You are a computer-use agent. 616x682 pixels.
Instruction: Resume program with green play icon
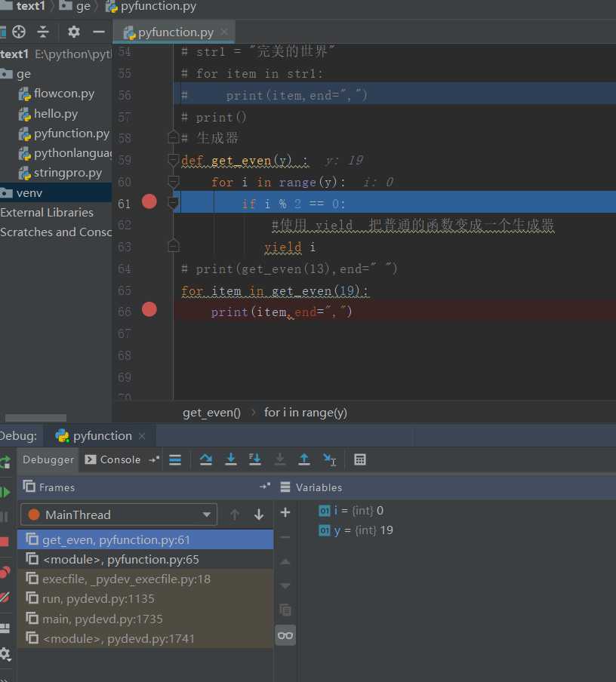click(5, 493)
